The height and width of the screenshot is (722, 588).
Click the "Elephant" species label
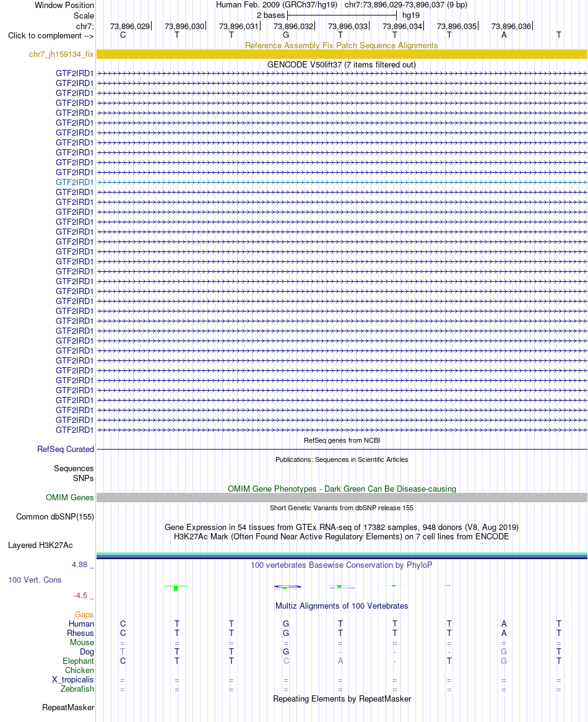coord(78,661)
